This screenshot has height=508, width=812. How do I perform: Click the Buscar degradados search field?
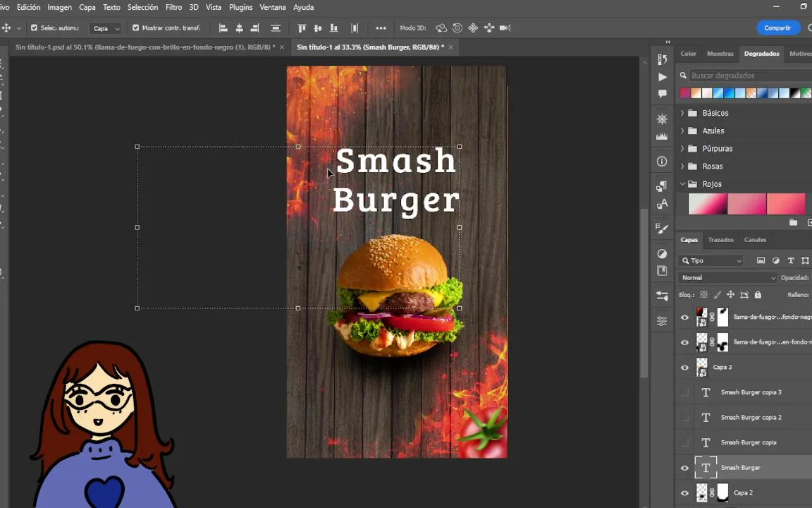(x=750, y=75)
